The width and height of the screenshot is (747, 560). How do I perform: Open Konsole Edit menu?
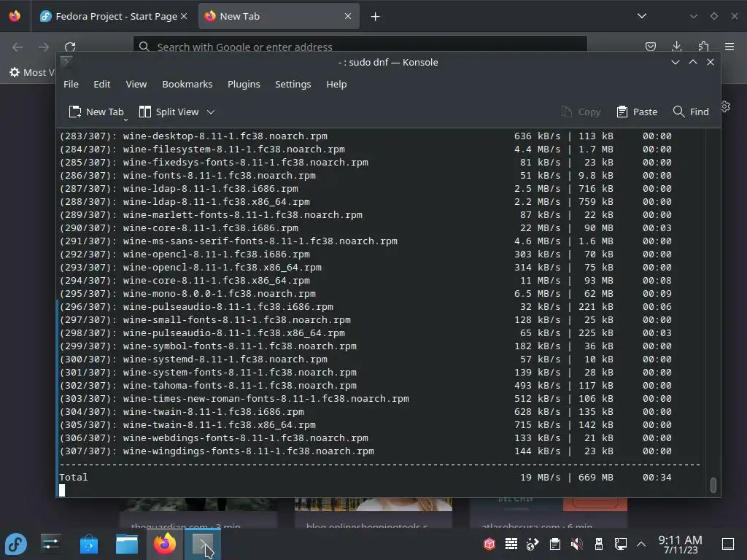[x=102, y=85]
